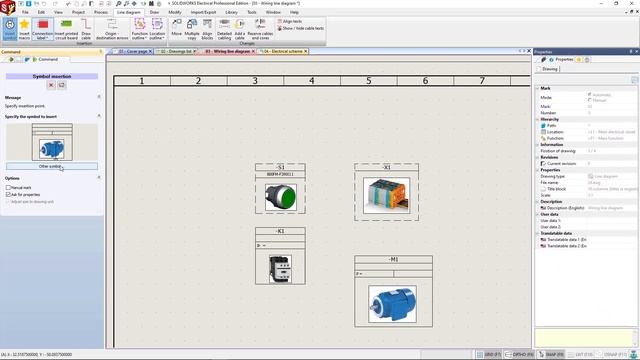Viewport: 640px width, 360px height.
Task: Click Reserve cables and cores
Action: tap(260, 29)
